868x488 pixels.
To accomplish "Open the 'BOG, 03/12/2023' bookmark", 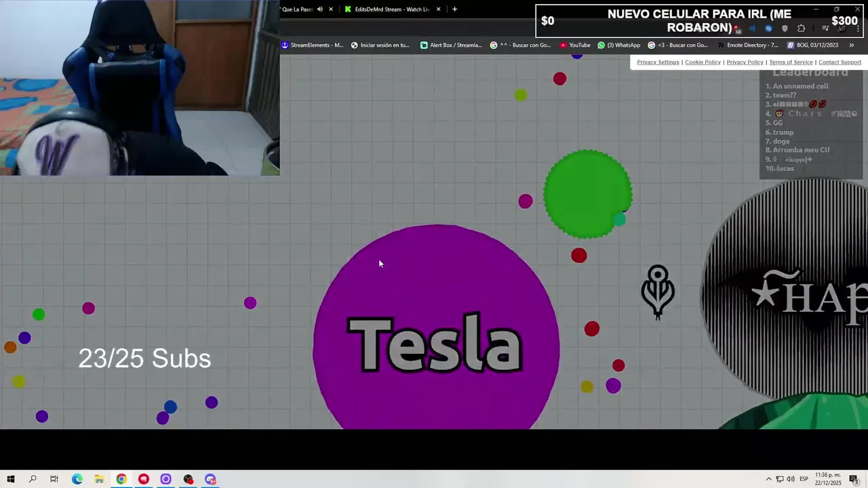I will pos(812,45).
